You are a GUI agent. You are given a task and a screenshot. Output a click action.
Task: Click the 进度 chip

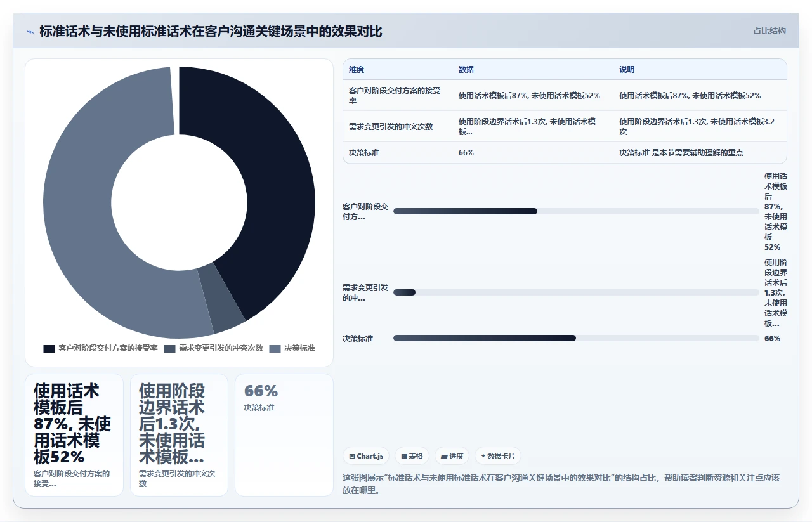(452, 456)
